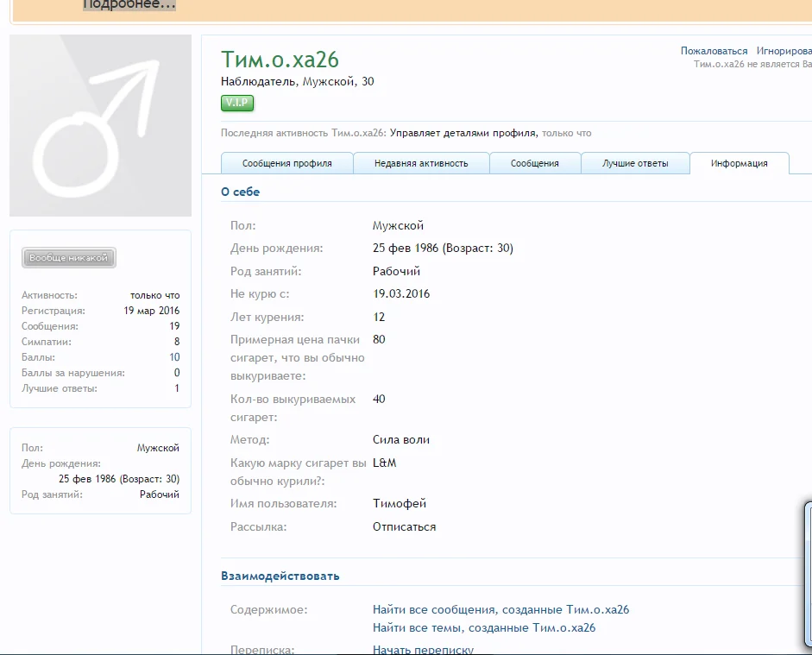Screen dimensions: 812x655
Task: Switch to the 'Недавняя активность' tab
Action: (420, 163)
